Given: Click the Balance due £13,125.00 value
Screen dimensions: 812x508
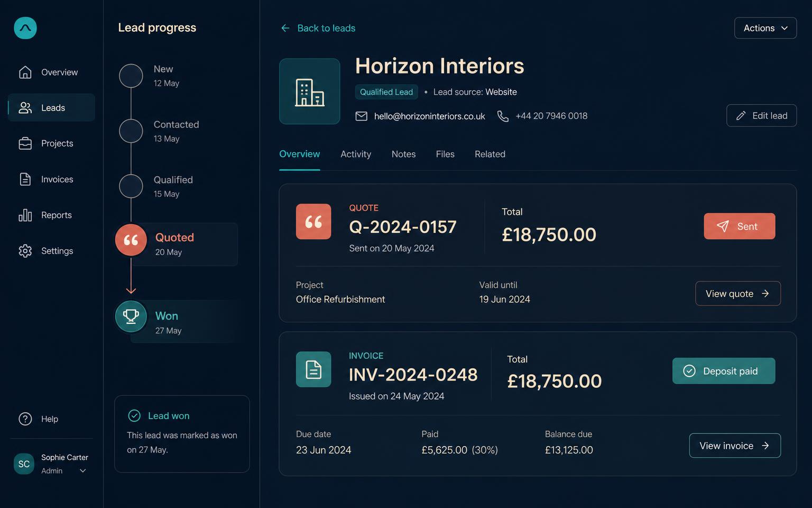Looking at the screenshot, I should point(569,450).
